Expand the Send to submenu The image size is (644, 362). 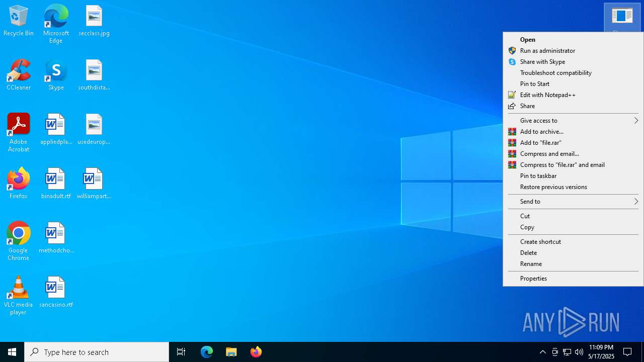point(573,202)
